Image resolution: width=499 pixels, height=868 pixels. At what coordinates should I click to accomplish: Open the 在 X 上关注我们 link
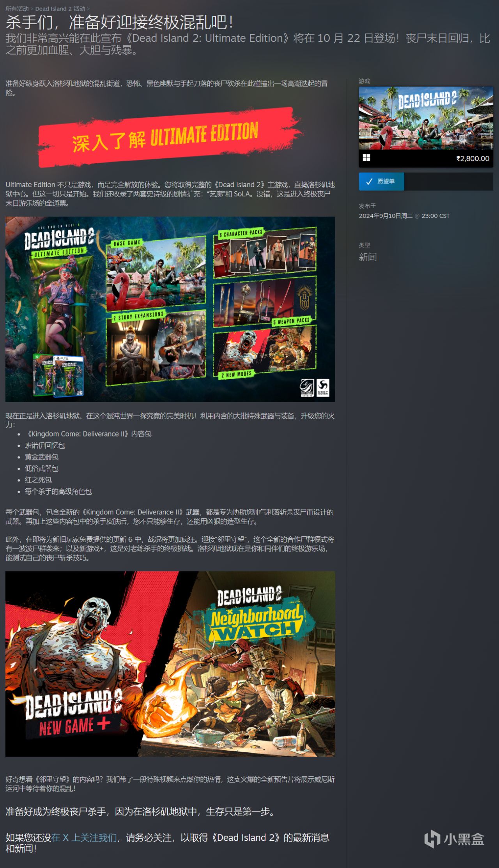[x=84, y=837]
